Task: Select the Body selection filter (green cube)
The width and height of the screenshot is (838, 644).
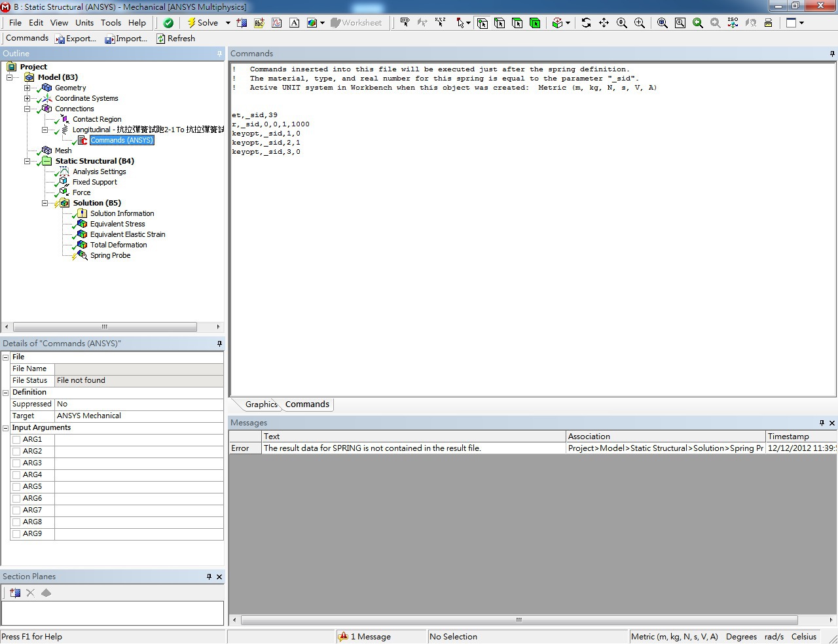Action: [535, 23]
